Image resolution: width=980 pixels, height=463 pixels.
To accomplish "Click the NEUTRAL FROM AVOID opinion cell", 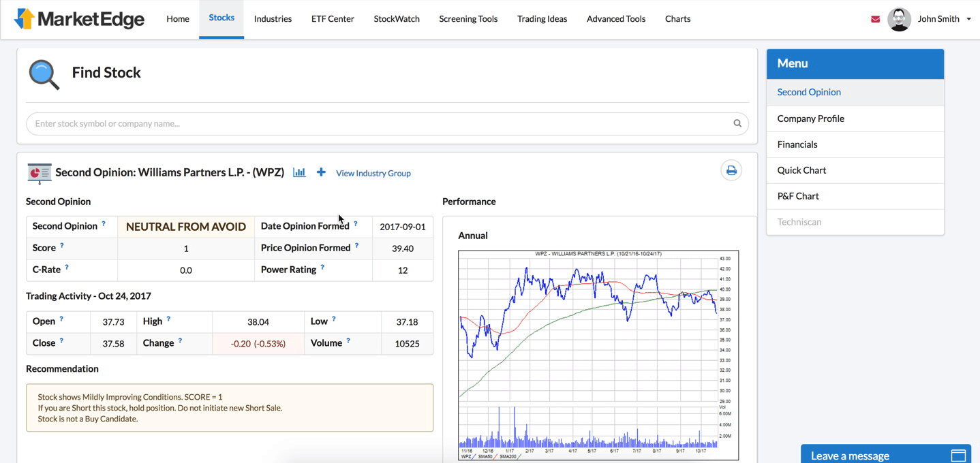I will (186, 227).
